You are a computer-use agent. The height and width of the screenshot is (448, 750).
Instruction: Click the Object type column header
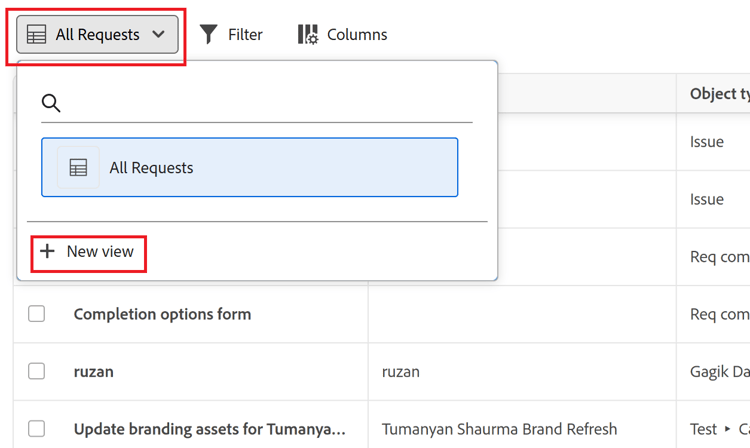coord(719,94)
